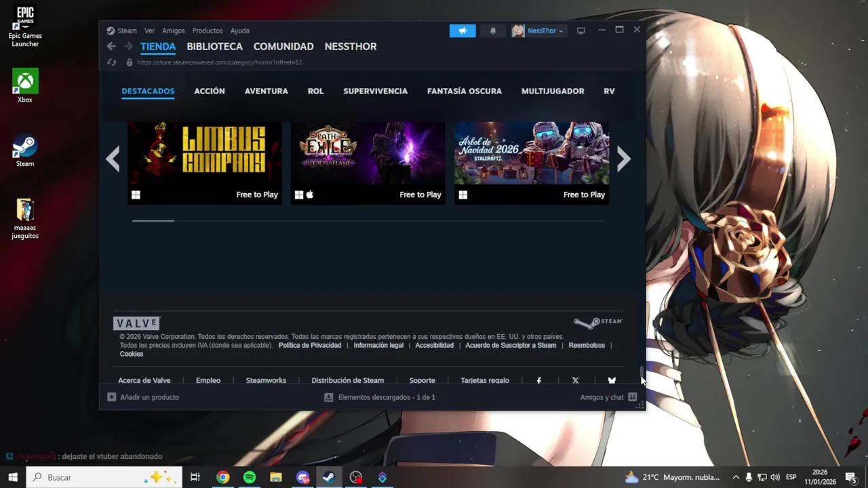
Task: Click the NessThor profile avatar
Action: point(518,30)
